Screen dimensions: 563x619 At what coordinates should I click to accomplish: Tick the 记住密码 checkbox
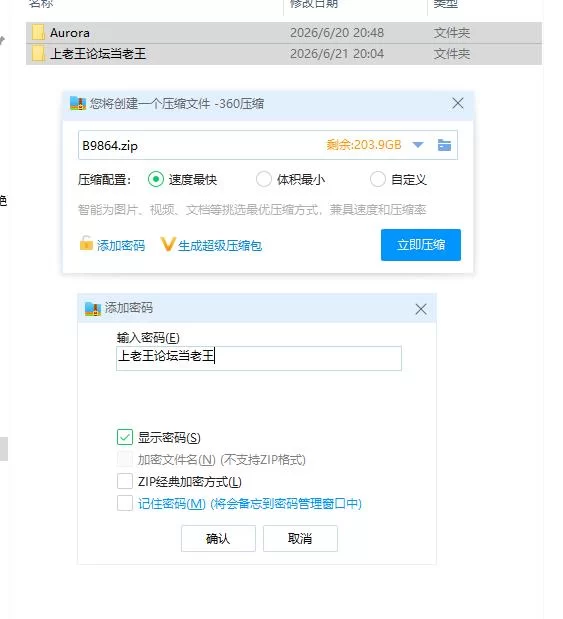(x=125, y=503)
